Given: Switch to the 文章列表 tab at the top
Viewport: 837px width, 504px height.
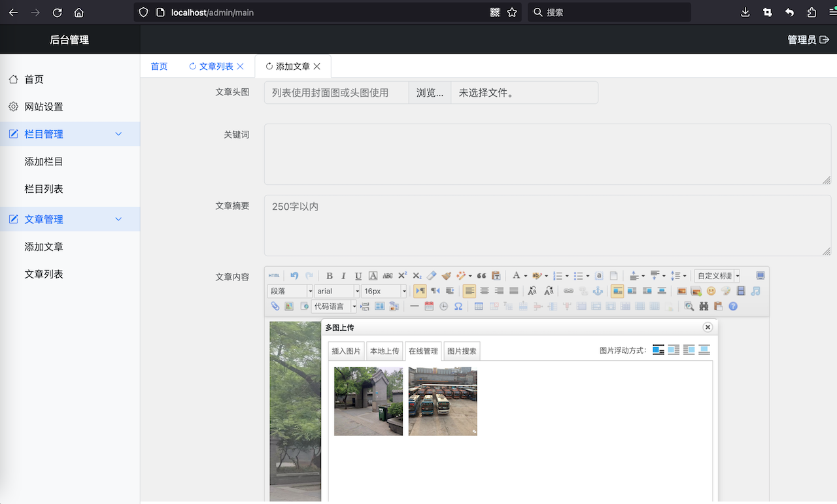Looking at the screenshot, I should click(216, 65).
